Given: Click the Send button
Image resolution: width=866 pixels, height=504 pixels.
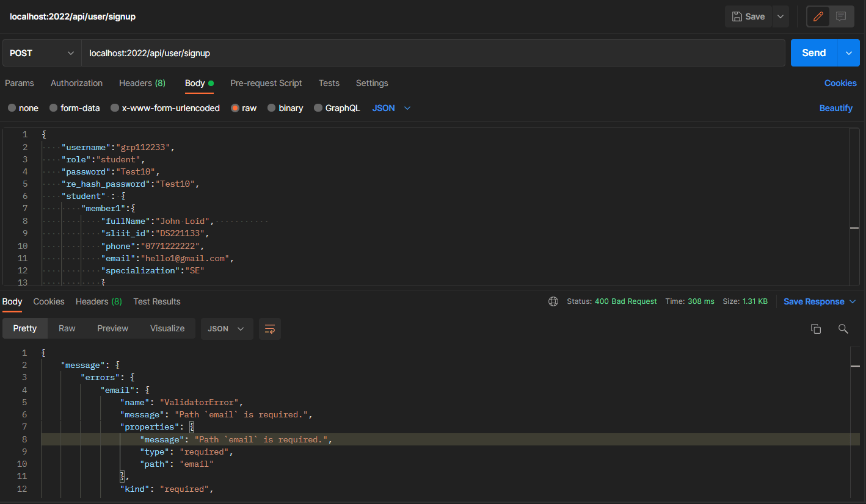Looking at the screenshot, I should tap(813, 53).
